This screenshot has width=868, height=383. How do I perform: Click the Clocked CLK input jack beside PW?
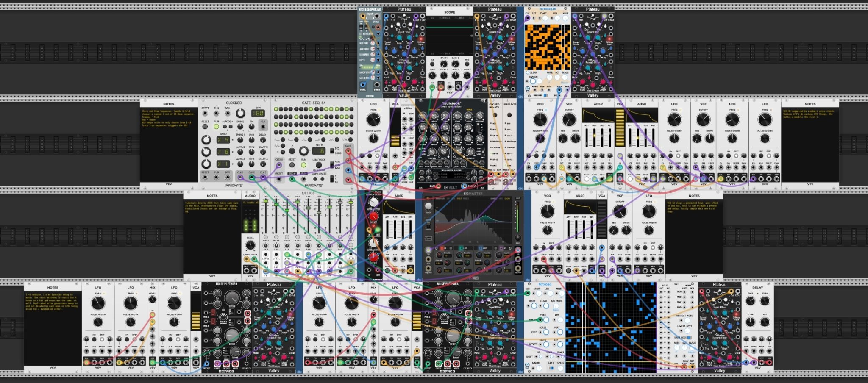263,127
